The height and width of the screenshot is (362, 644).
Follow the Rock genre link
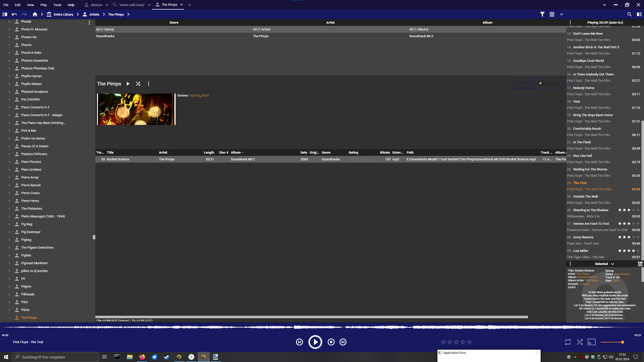click(205, 96)
